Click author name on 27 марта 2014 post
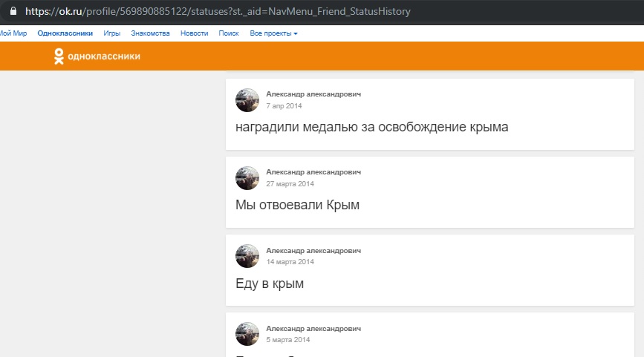 point(313,172)
